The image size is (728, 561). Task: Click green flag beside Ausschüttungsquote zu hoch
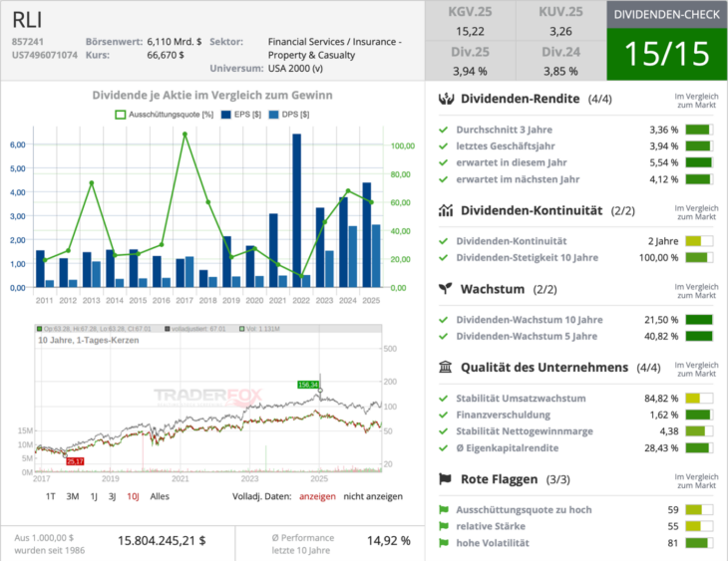(x=444, y=510)
